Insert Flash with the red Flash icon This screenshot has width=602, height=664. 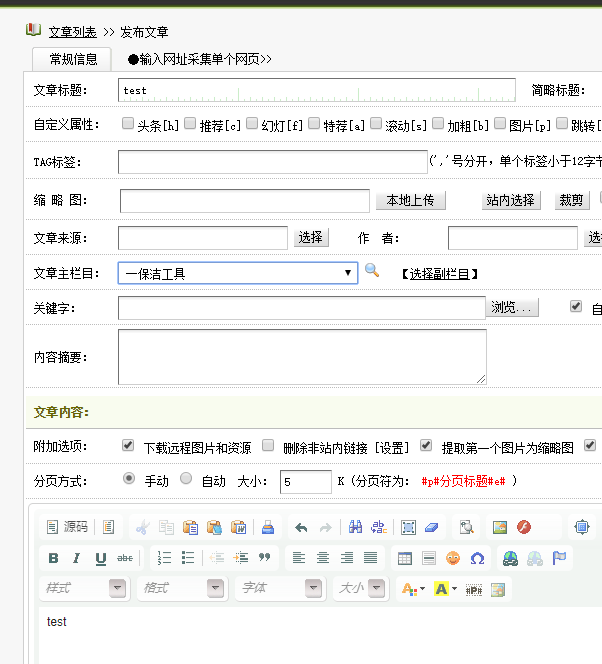[524, 527]
